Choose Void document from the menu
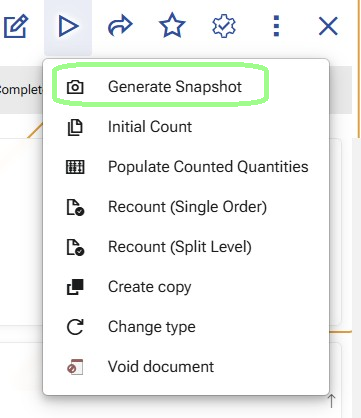 186,367
